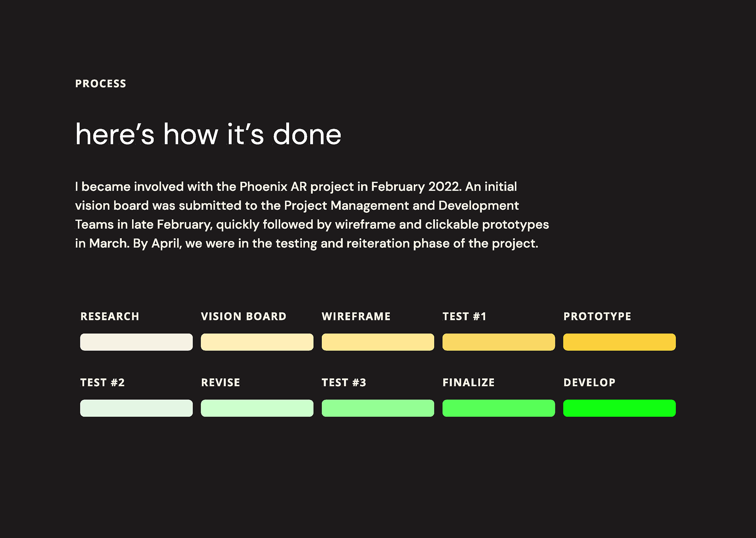Image resolution: width=756 pixels, height=538 pixels.
Task: Select the PROTOTYPE label text
Action: 597,316
